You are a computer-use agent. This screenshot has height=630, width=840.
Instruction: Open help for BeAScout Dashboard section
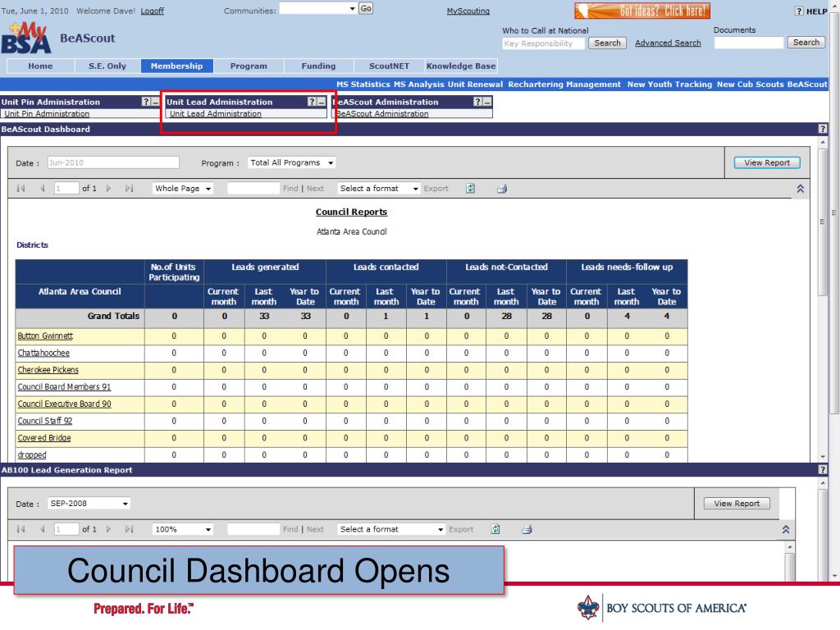tap(823, 129)
